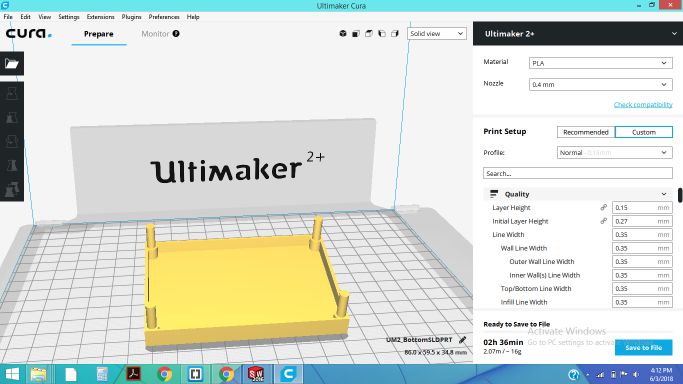
Task: Open the calculator from the taskbar
Action: click(x=102, y=374)
